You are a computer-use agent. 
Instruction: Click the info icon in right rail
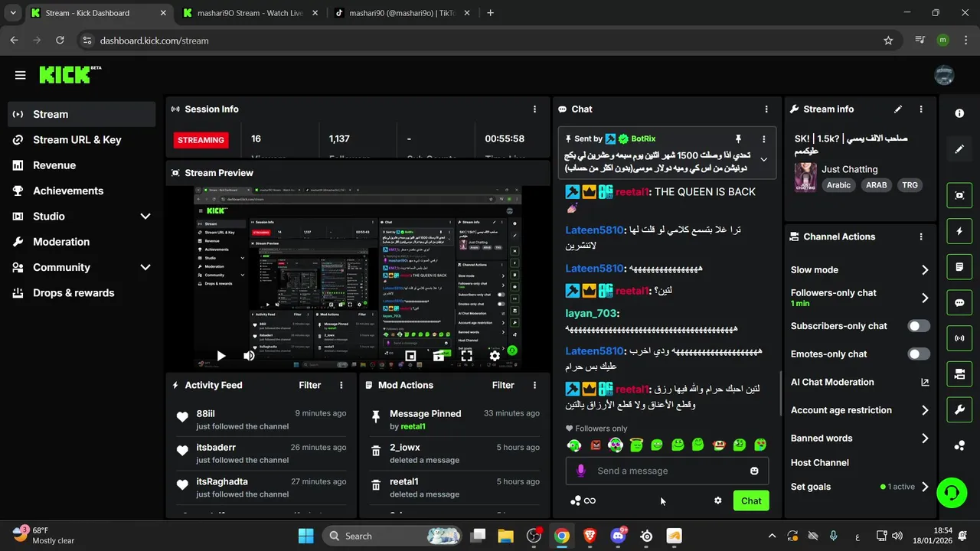coord(959,113)
